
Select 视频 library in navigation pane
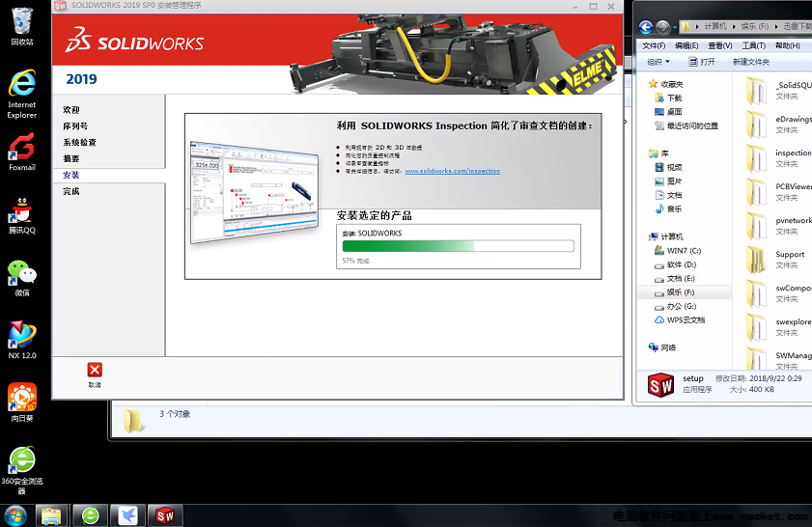pos(668,167)
